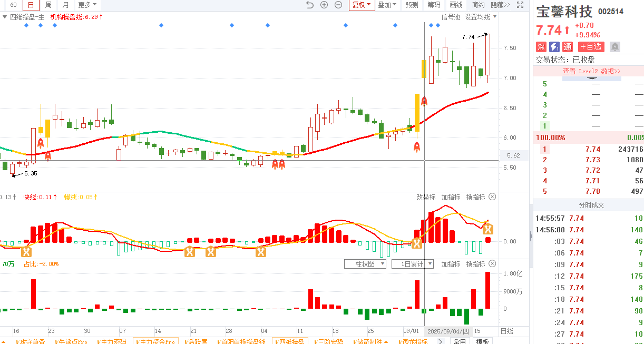This screenshot has height=344, width=644.
Task: Open the 柱状图 chart type dropdown
Action: [x=365, y=264]
